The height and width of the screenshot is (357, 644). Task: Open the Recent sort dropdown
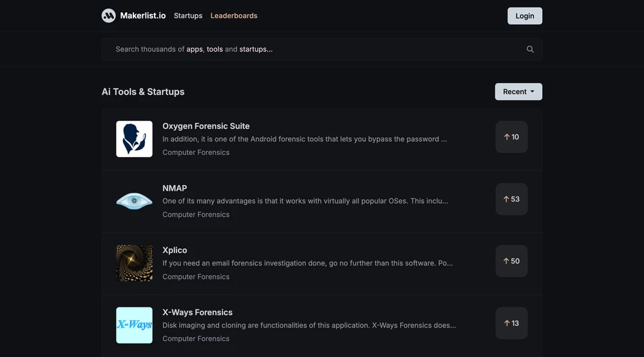coord(518,92)
